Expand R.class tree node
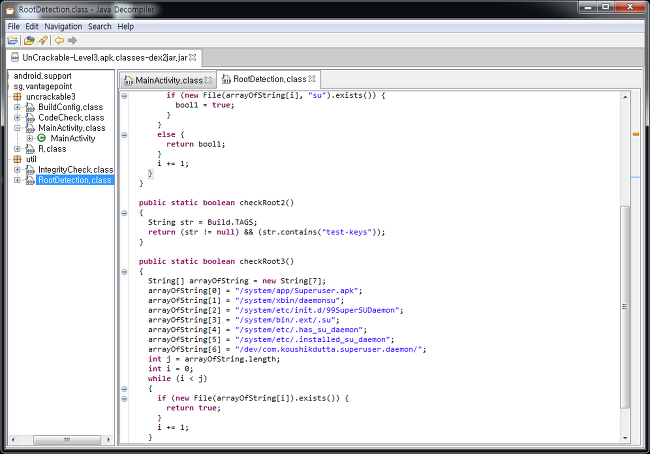Viewport: 650px width, 454px height. (17, 149)
